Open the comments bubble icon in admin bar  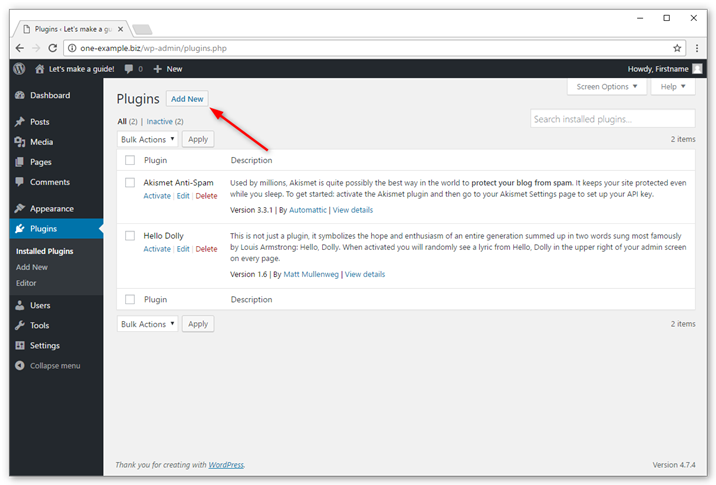[x=129, y=69]
